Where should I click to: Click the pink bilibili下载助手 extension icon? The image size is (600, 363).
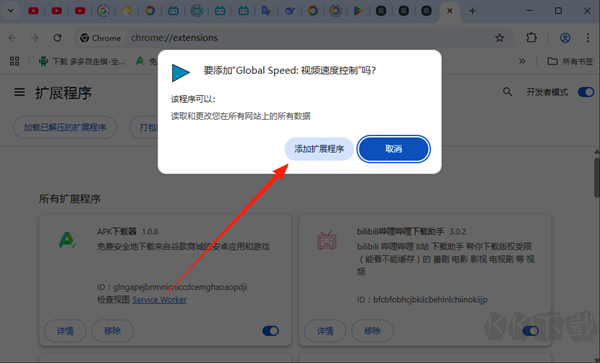pos(326,240)
